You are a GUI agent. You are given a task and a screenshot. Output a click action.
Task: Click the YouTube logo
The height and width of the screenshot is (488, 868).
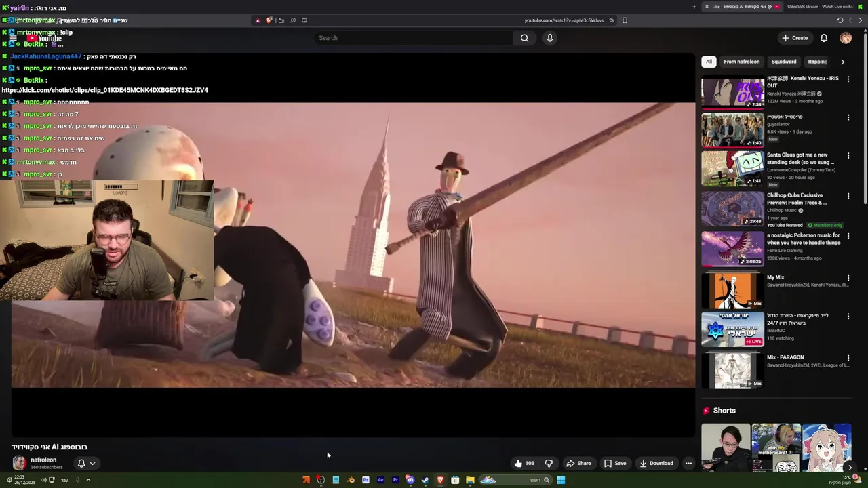tap(45, 39)
